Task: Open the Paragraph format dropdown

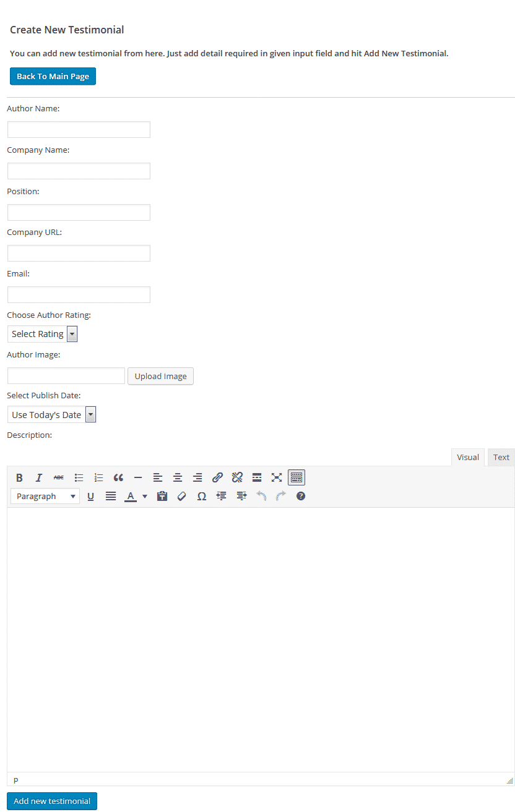Action: coord(45,496)
